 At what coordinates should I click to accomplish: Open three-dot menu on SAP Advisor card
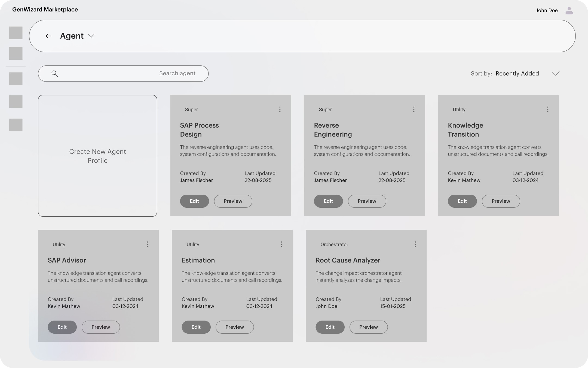pyautogui.click(x=147, y=244)
